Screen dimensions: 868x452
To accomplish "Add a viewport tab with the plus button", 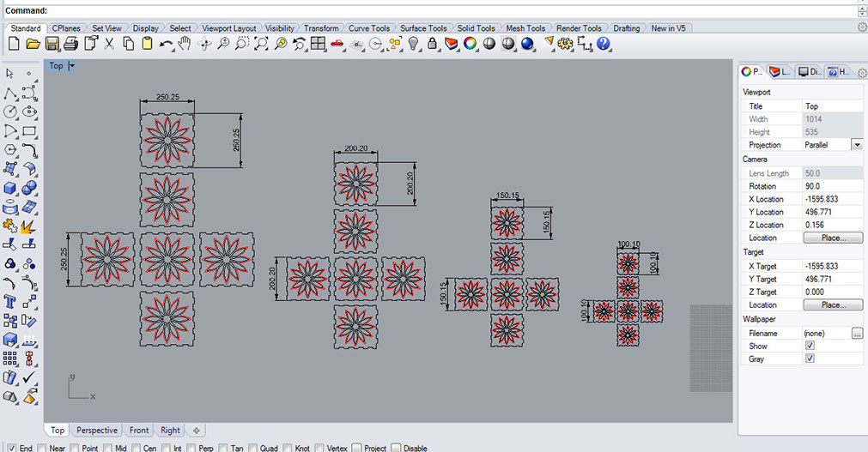I will 196,431.
